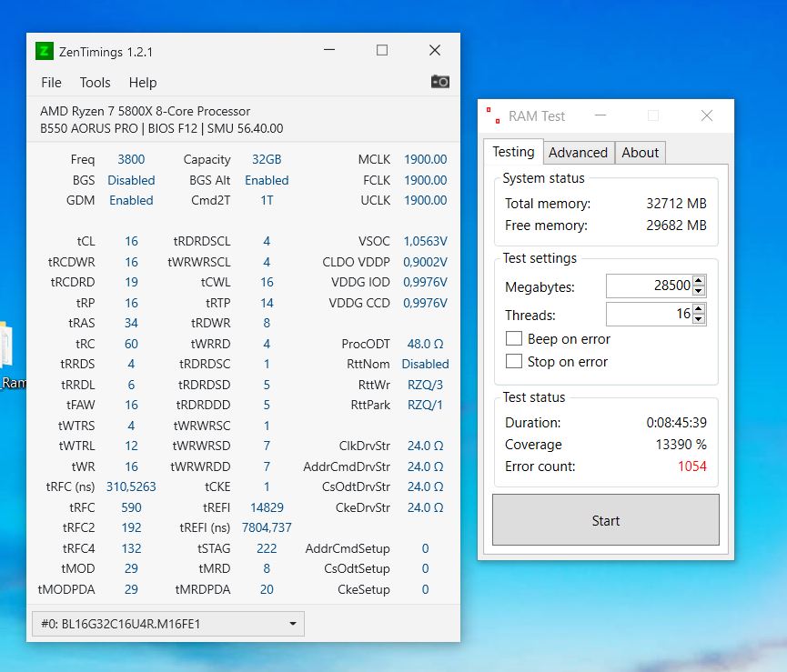Screen dimensions: 787x672
Task: Decrease Megabytes with the down arrow
Action: (699, 290)
